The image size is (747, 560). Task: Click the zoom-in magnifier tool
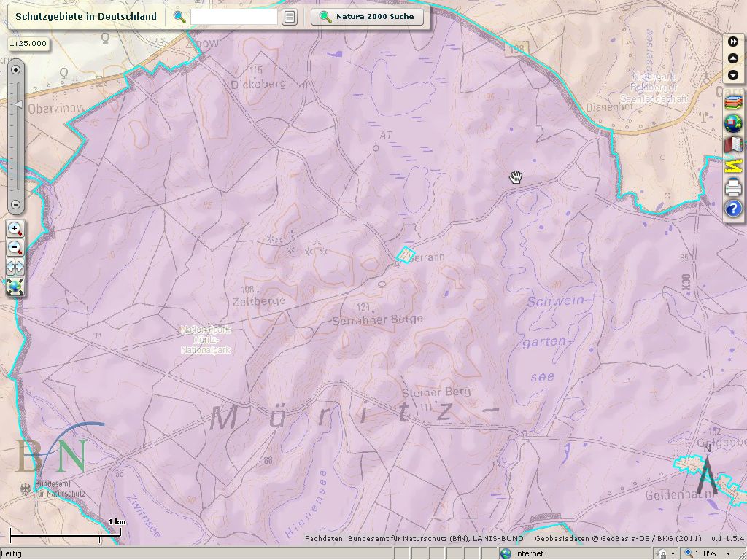[x=15, y=229]
